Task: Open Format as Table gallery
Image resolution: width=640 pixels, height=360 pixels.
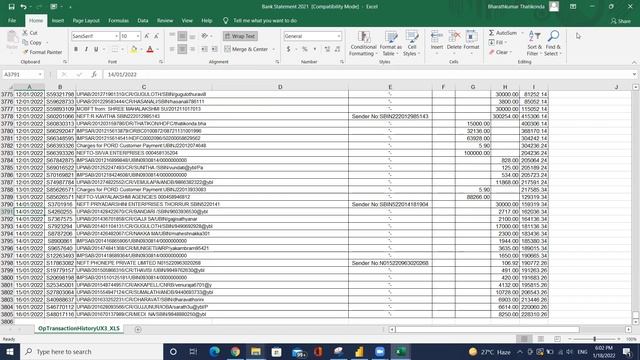Action: click(x=391, y=43)
